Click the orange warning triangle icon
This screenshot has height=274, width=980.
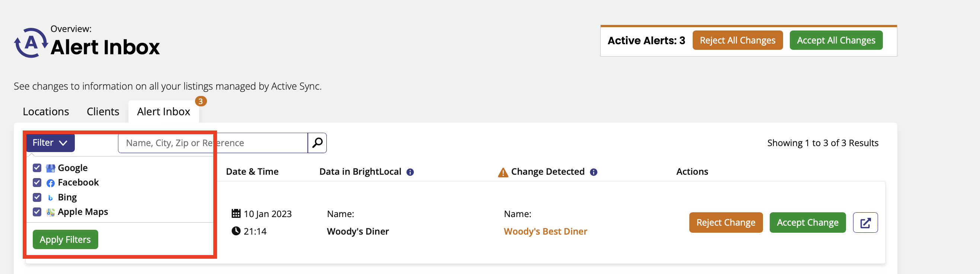coord(503,173)
